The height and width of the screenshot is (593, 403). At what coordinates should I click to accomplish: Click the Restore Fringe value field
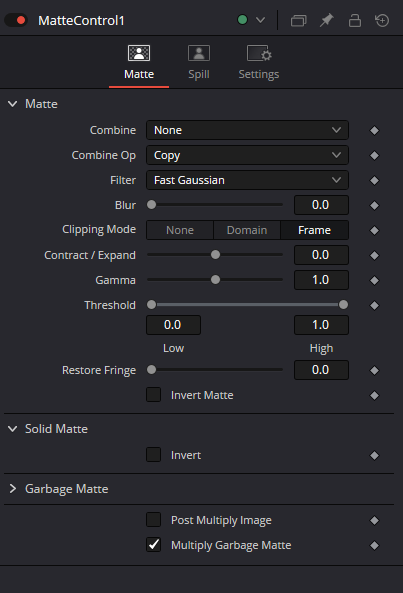click(x=321, y=370)
